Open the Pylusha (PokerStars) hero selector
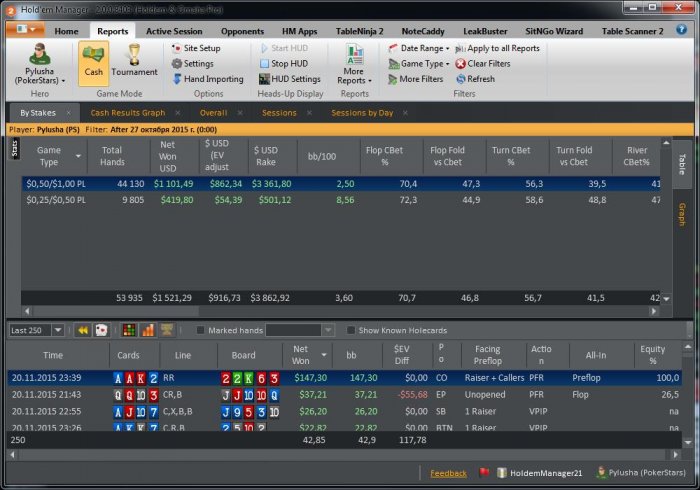Screen dimensions: 700x490 40,64
